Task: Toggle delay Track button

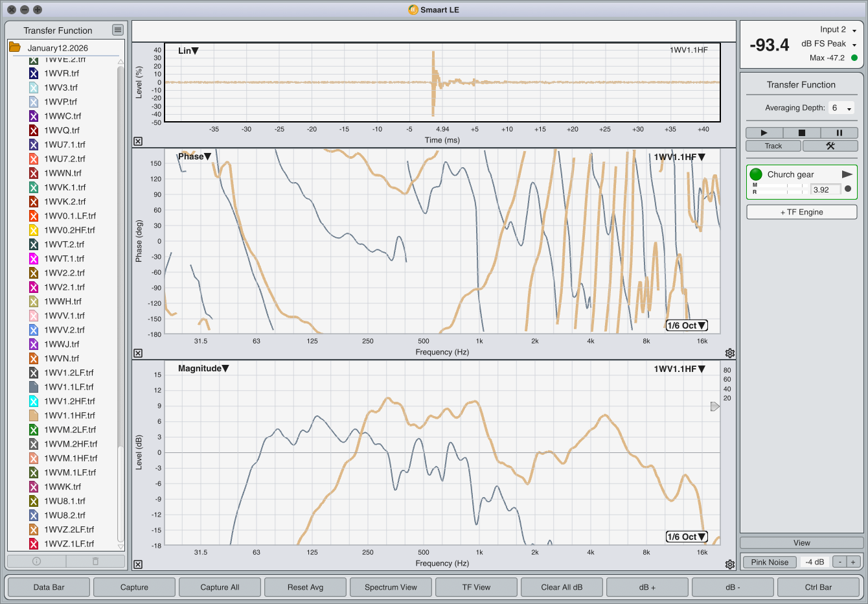Action: click(773, 146)
